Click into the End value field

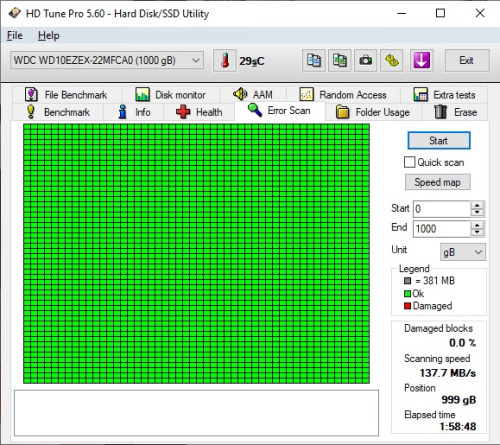coord(442,229)
